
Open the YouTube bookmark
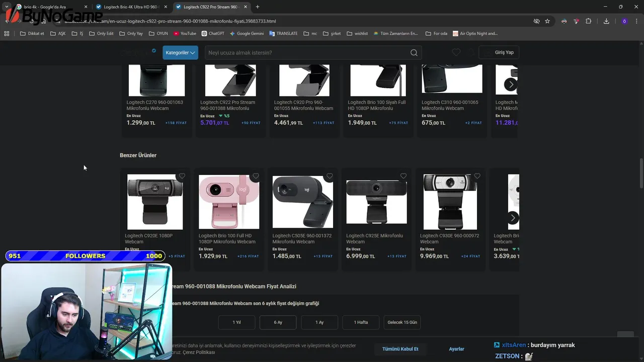point(185,34)
